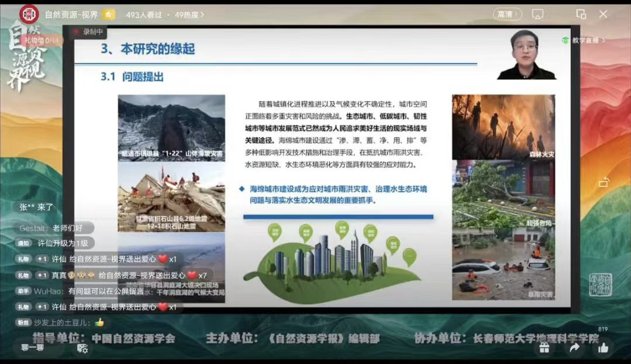Rotate the video using the orientation icon
Image resolution: width=631 pixels, height=364 pixels.
pyautogui.click(x=604, y=182)
